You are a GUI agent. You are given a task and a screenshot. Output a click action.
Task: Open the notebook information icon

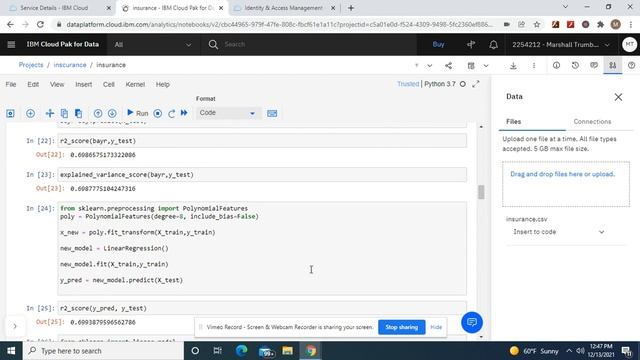(x=556, y=65)
